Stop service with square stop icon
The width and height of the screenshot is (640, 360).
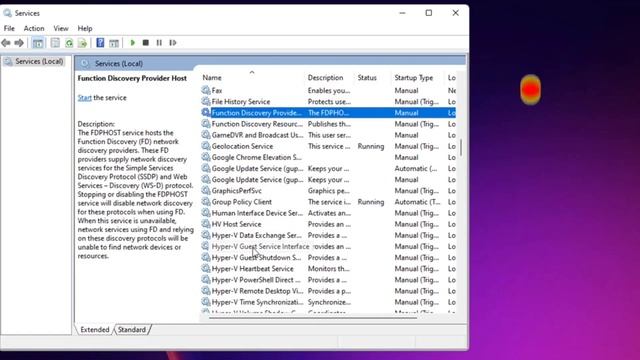(x=146, y=43)
